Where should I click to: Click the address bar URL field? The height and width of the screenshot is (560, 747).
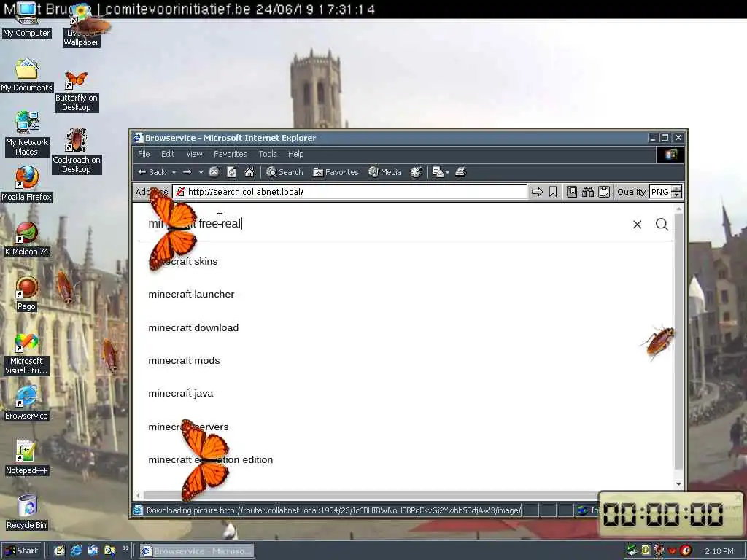[x=350, y=192]
